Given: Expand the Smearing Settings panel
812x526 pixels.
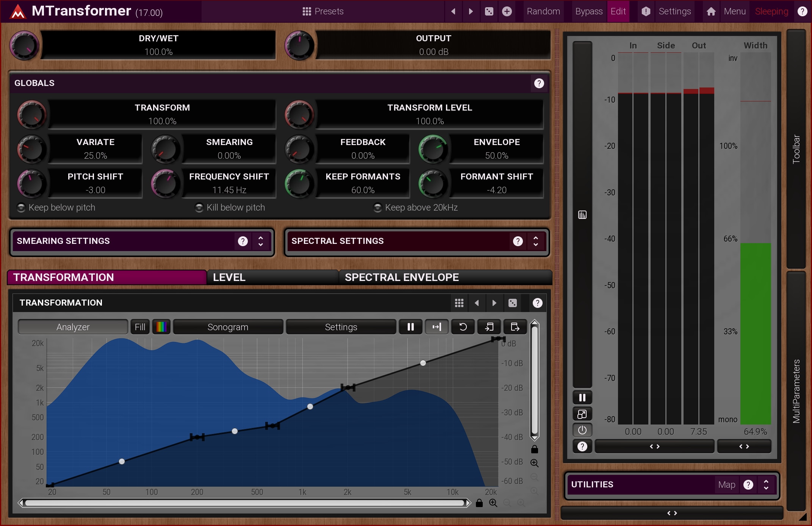Looking at the screenshot, I should (261, 241).
